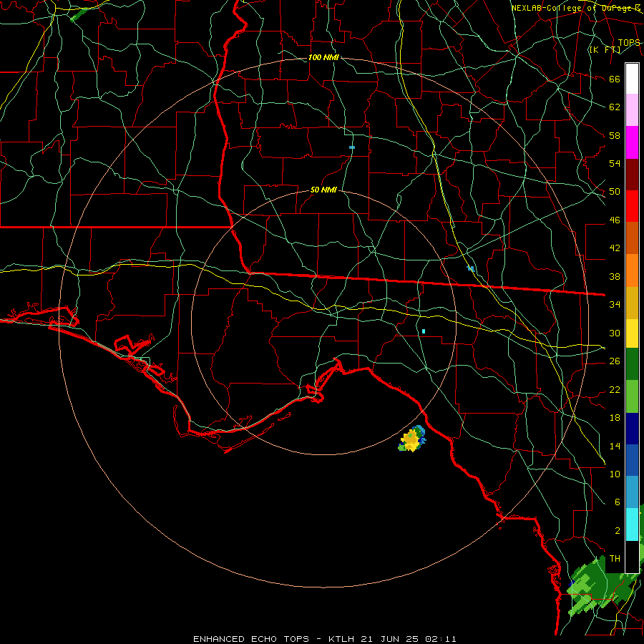Click the gold legend swatch
Viewport: 644px width, 644px height.
[632, 303]
